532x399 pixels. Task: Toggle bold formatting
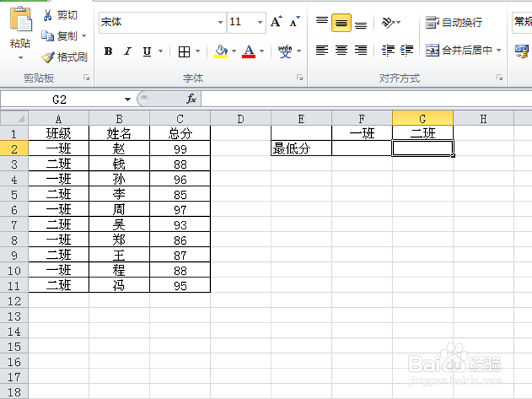[x=108, y=51]
